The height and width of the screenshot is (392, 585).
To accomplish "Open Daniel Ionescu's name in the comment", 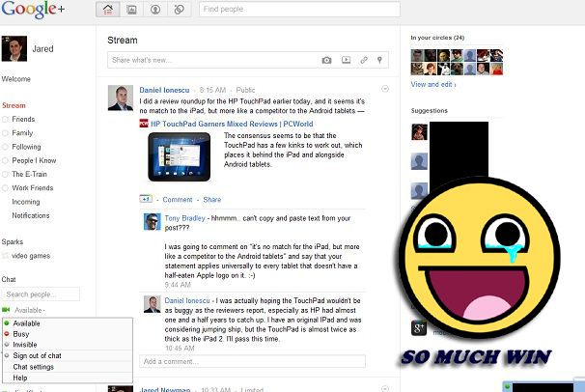I will [x=187, y=300].
